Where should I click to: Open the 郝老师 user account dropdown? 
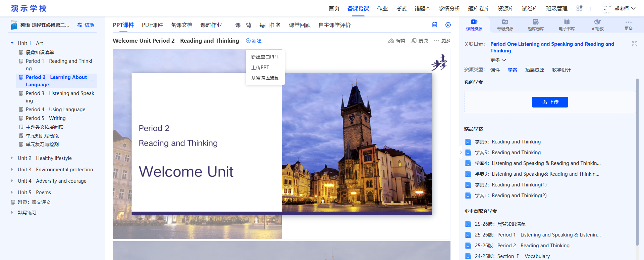624,8
